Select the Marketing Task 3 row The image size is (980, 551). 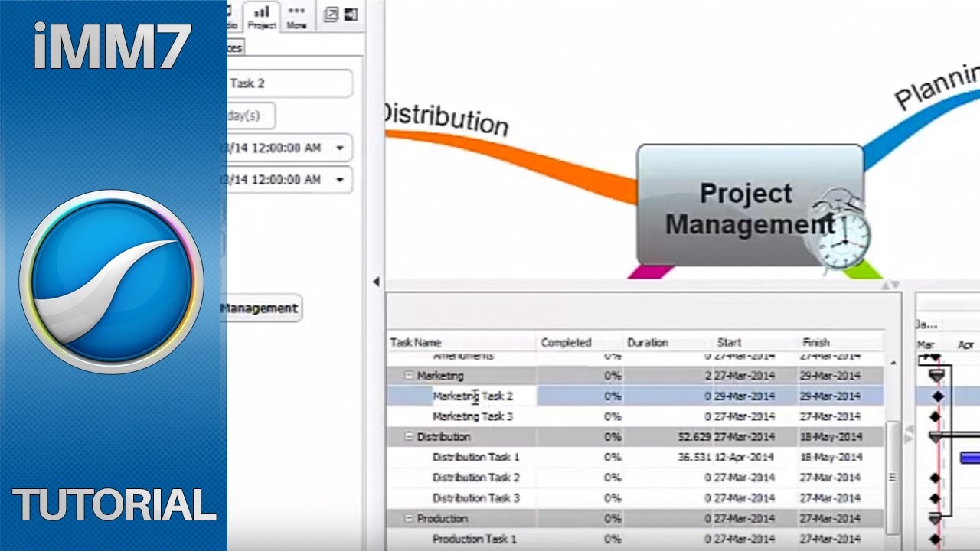point(635,417)
